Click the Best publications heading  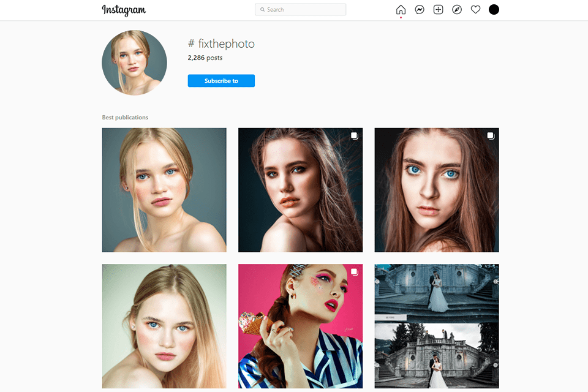pos(125,118)
